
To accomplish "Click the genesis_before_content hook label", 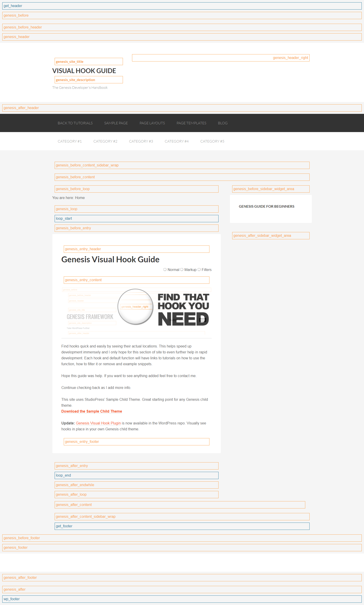I will (182, 177).
